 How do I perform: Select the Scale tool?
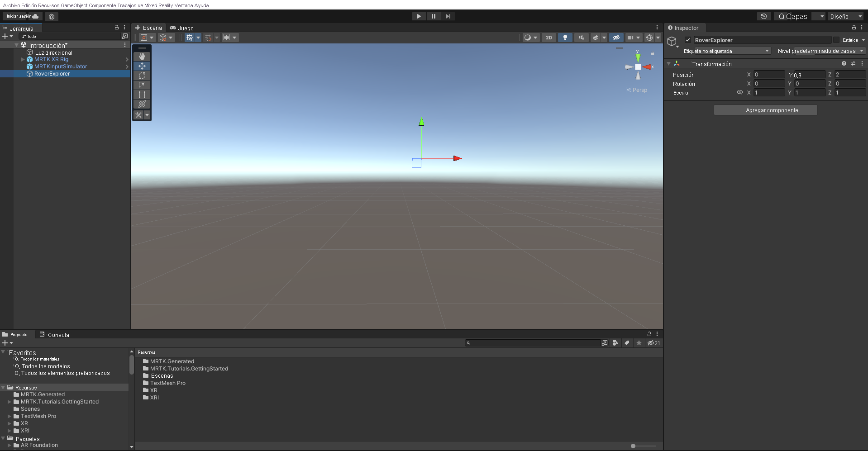(142, 85)
